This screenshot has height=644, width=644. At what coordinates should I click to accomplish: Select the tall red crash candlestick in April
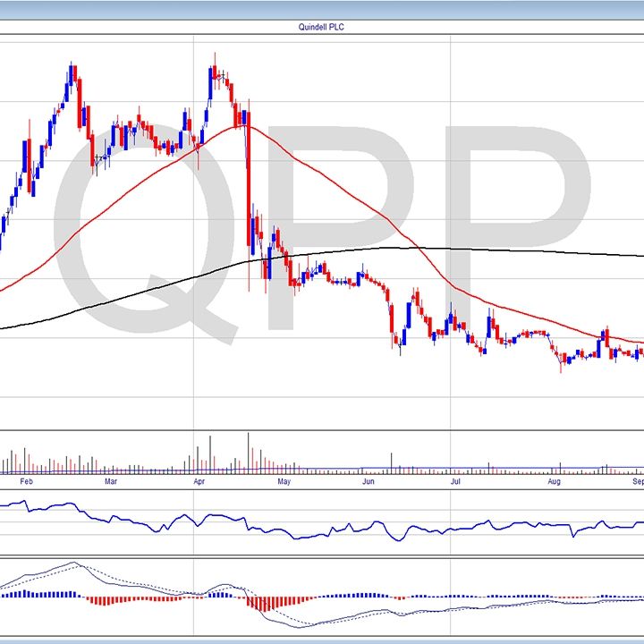[x=249, y=179]
